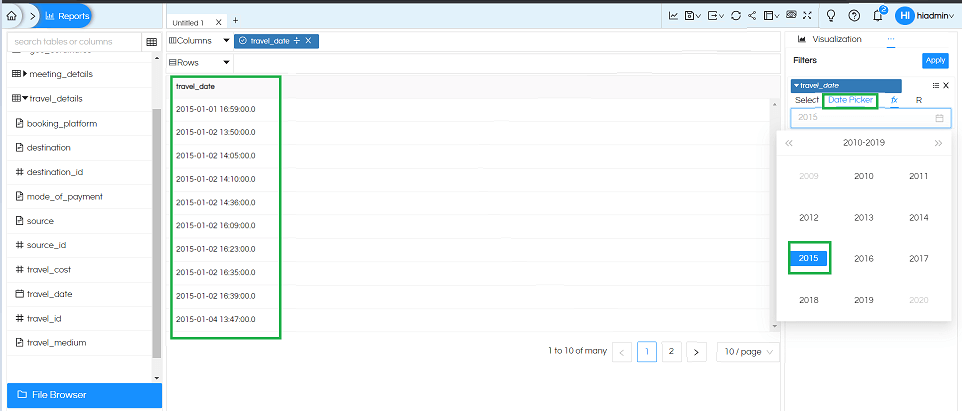Add a new report tab with plus
Image resolution: width=962 pixels, height=411 pixels.
click(236, 21)
